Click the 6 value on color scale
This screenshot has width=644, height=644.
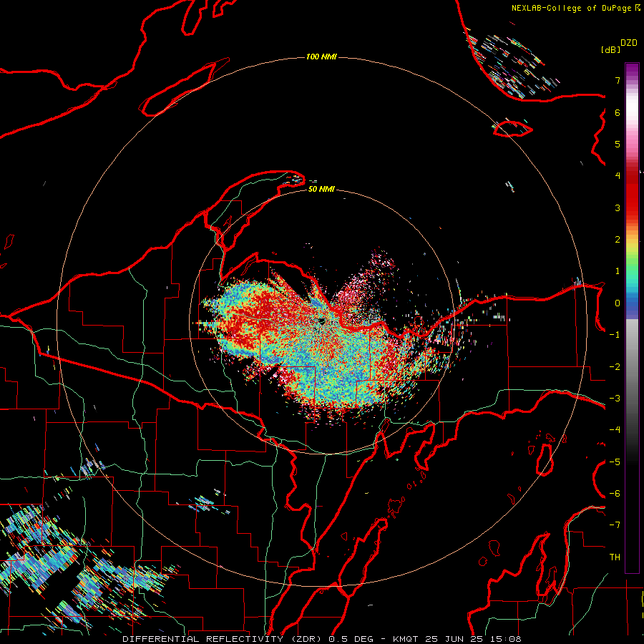pos(618,112)
